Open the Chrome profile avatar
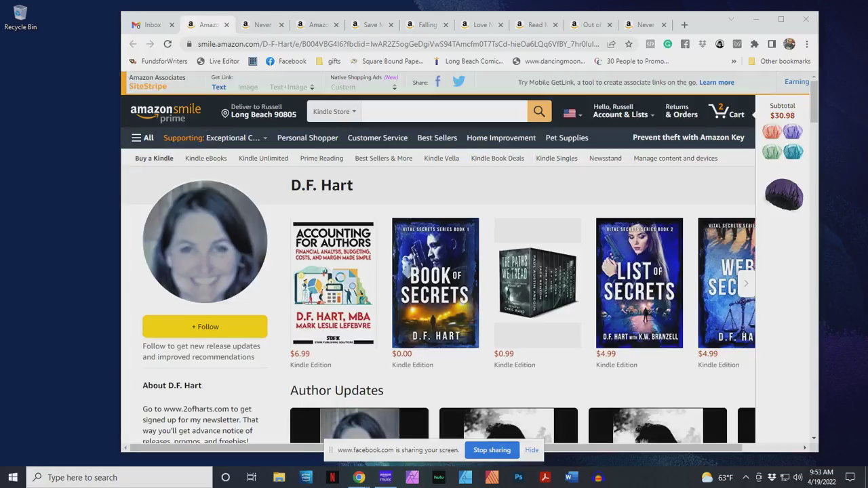The height and width of the screenshot is (488, 868). click(789, 44)
